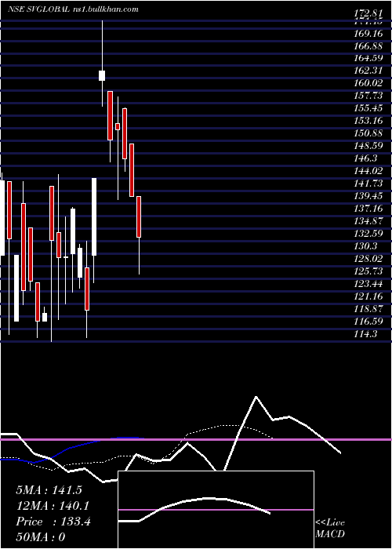392x549 pixels.
Task: Click inside the Live MACD inset chart box
Action: click(x=216, y=510)
